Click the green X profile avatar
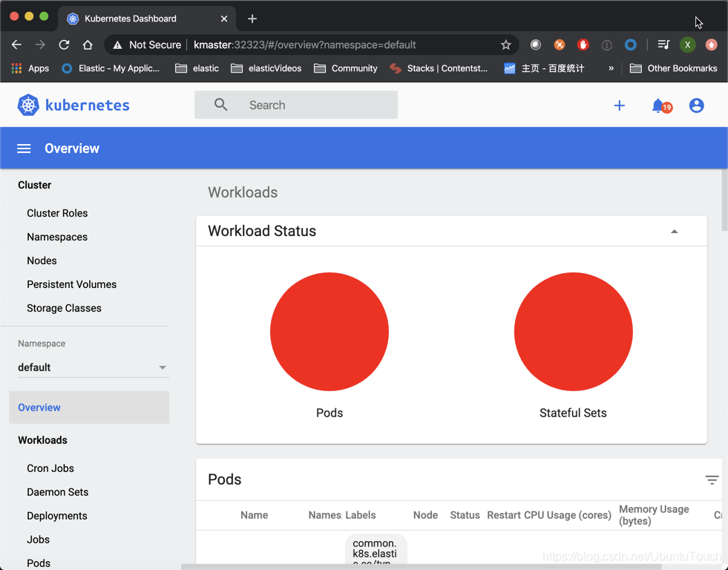 688,45
